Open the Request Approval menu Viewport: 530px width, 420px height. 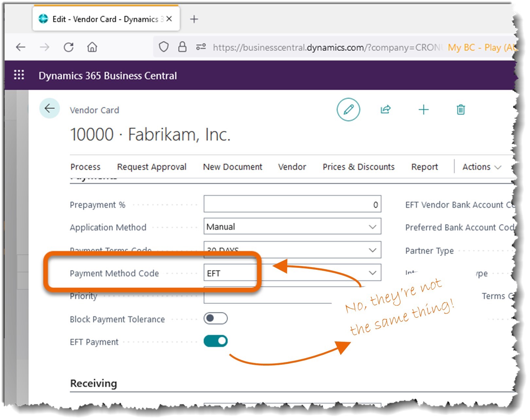point(151,167)
